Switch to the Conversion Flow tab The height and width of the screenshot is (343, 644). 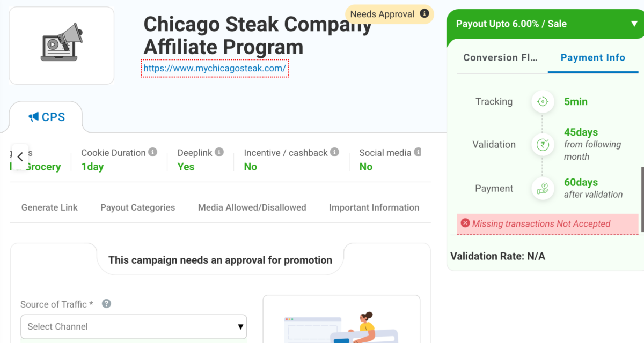tap(500, 58)
